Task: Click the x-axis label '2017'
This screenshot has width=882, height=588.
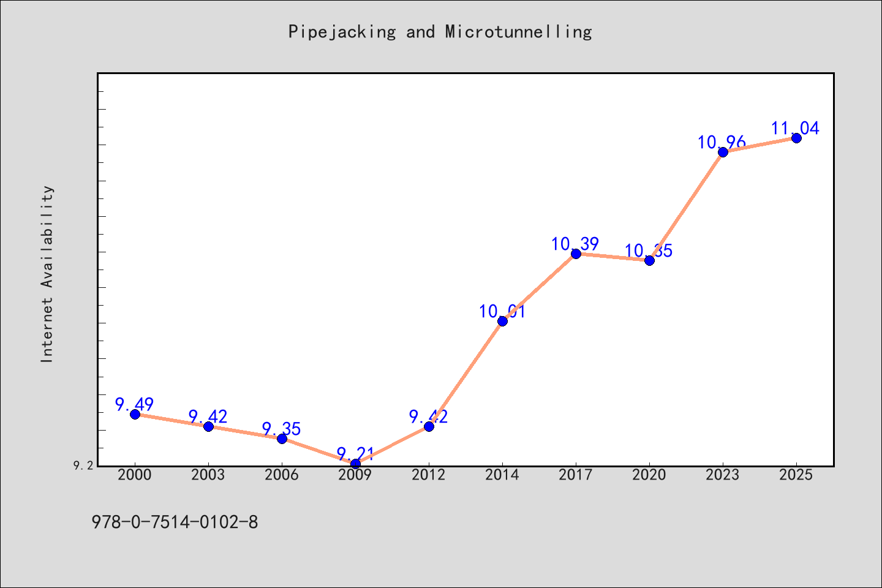Action: pos(576,475)
